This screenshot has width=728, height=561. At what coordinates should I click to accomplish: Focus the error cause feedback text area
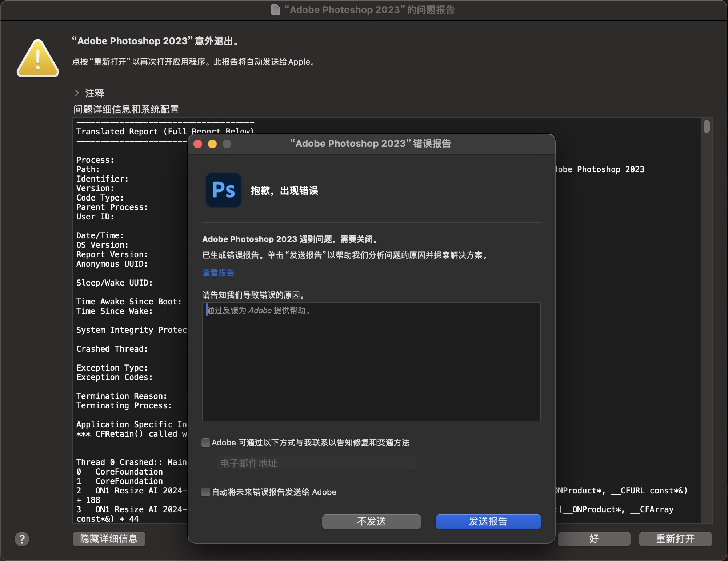click(371, 362)
